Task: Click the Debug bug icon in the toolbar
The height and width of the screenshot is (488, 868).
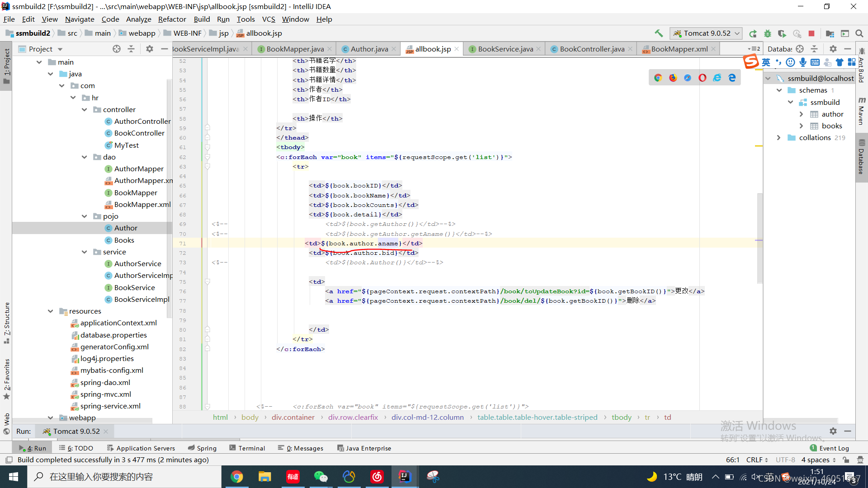Action: click(x=768, y=33)
